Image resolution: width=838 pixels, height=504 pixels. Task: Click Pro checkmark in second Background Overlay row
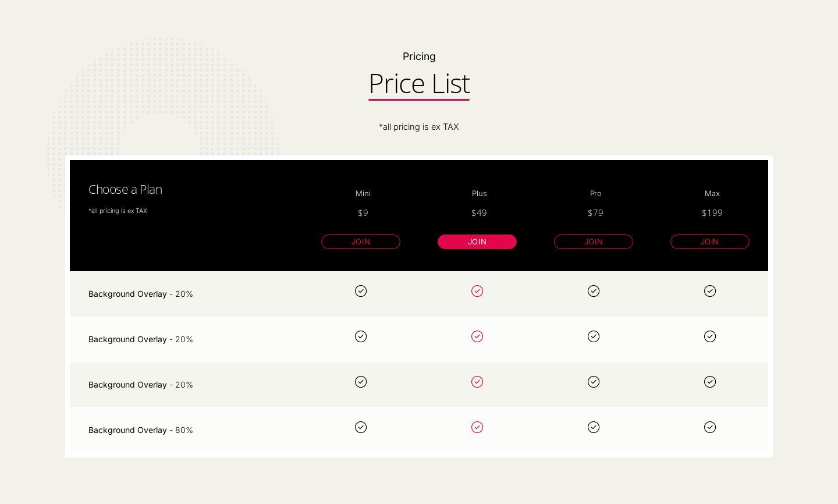[594, 336]
